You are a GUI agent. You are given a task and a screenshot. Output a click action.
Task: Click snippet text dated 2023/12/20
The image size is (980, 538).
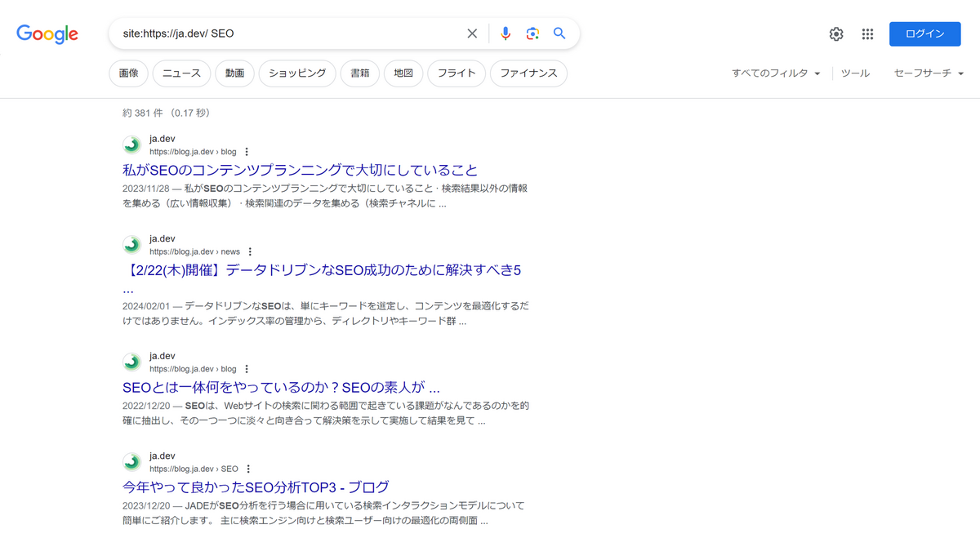coord(323,513)
